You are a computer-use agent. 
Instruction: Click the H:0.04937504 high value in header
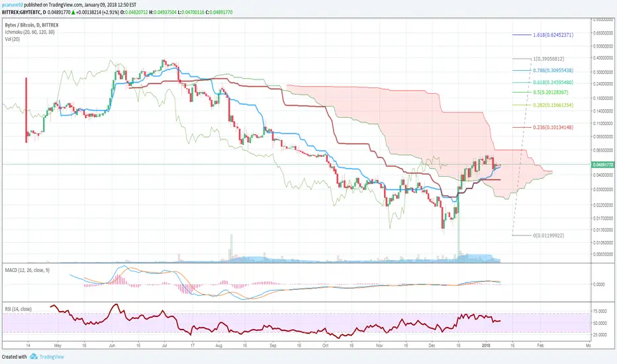(163, 12)
